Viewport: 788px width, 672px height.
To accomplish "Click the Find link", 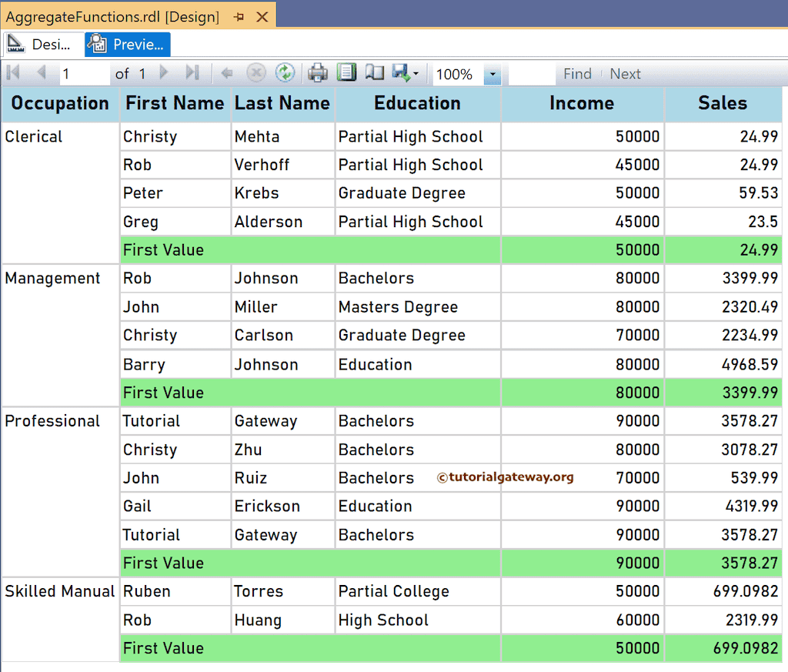I will 577,73.
